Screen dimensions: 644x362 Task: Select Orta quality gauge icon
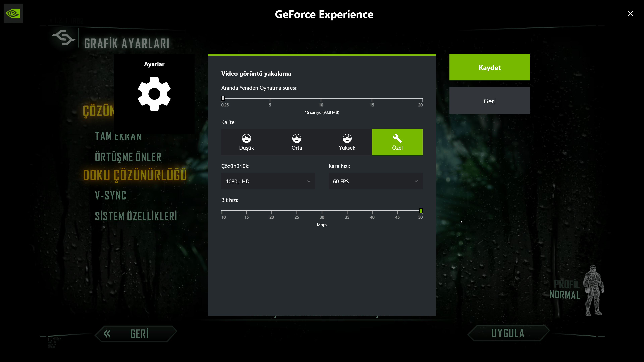(297, 138)
